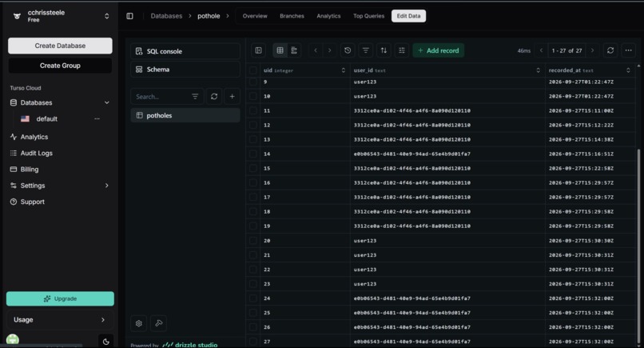Toggle the tables side panel in toolbar

(258, 50)
